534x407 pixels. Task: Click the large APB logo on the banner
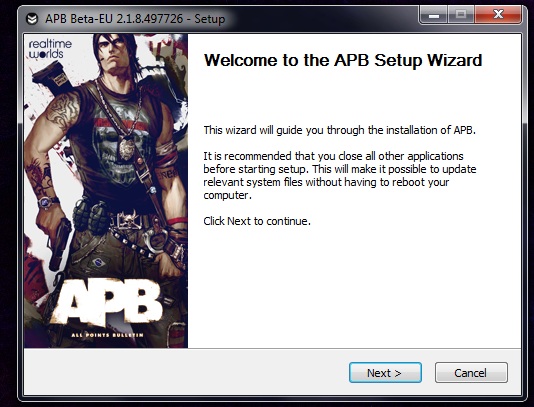pyautogui.click(x=108, y=301)
